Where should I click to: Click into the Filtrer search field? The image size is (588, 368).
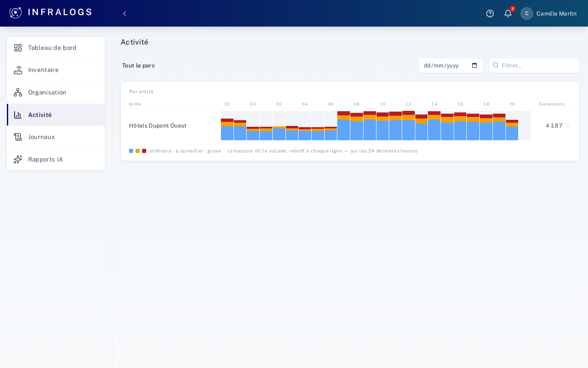tap(534, 65)
